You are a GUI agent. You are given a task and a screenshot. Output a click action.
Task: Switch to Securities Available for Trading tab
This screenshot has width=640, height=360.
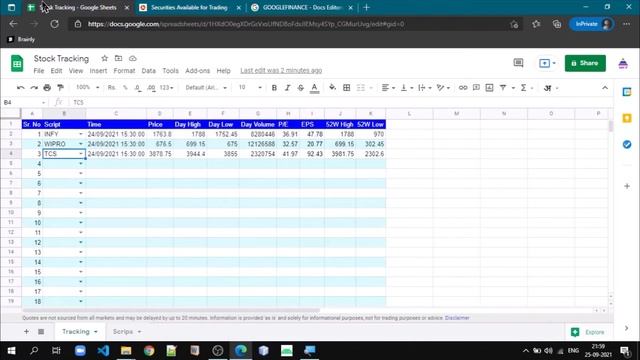coord(189,7)
